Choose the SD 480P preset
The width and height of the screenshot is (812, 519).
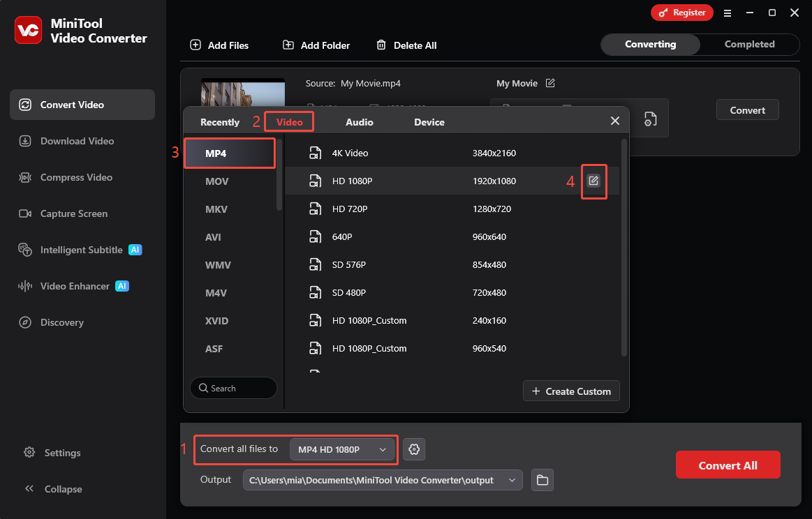[x=452, y=293]
